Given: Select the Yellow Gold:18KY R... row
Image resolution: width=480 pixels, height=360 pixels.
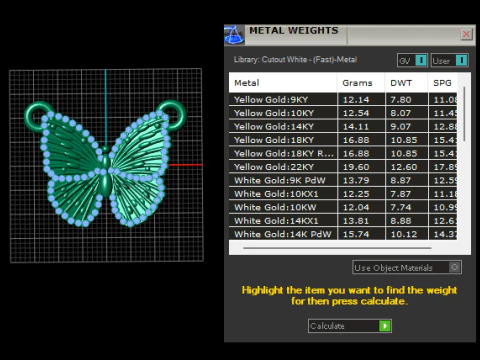Looking at the screenshot, I should point(343,153).
